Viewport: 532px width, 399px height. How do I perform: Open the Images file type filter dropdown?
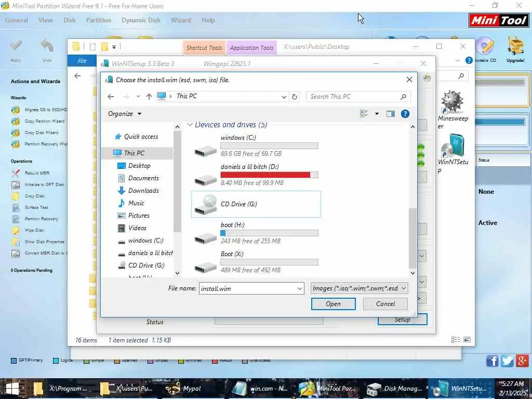[360, 288]
